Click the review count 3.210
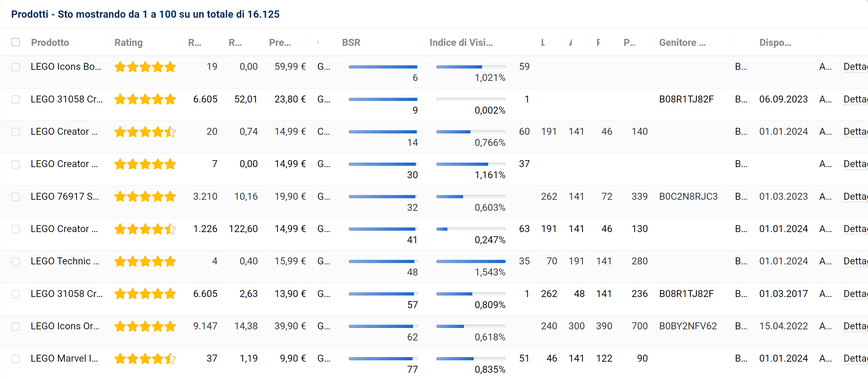Viewport: 868px width, 379px height. point(205,197)
